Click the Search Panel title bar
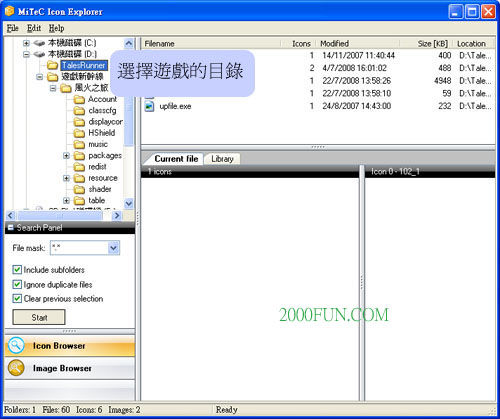The height and width of the screenshot is (419, 500). pos(70,228)
